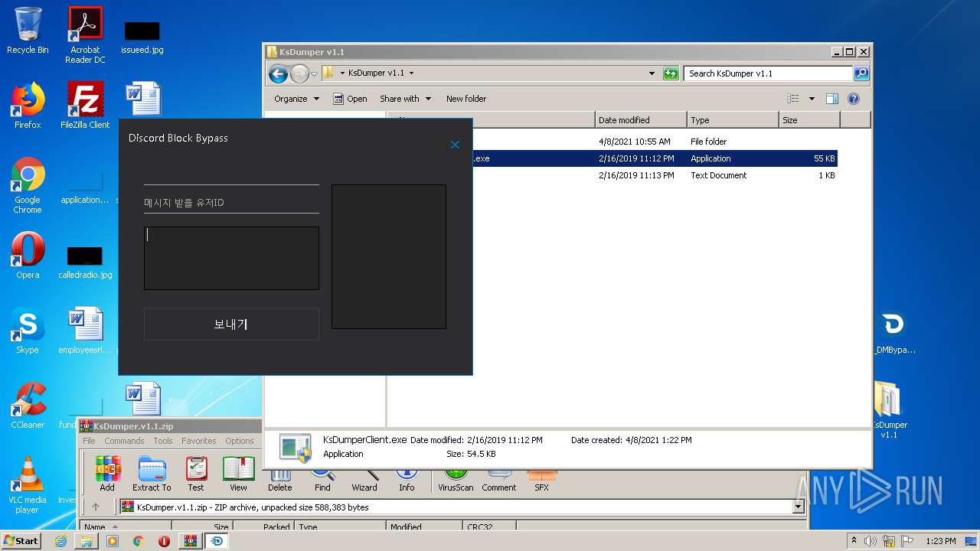980x551 pixels.
Task: Go up one level in WinRAR
Action: click(96, 507)
